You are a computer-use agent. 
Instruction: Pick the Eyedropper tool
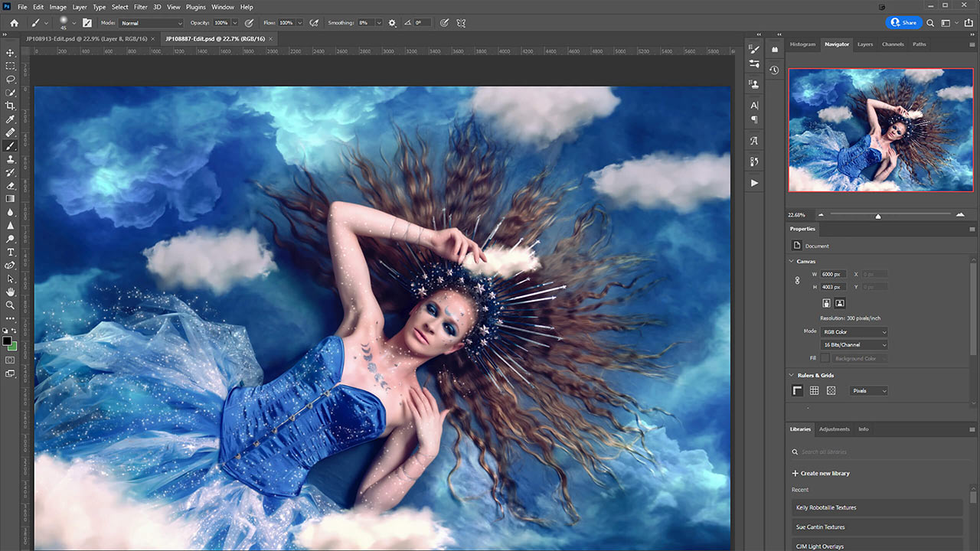pyautogui.click(x=11, y=119)
